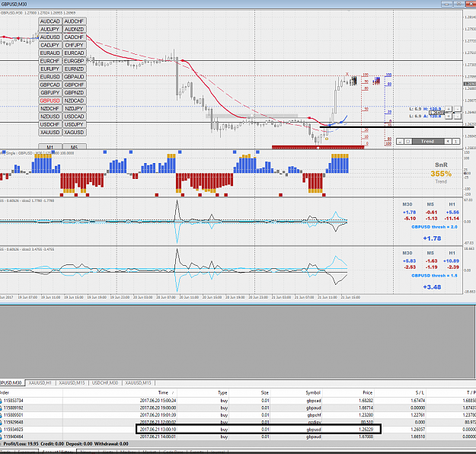
Task: Choose NZDUSD in the symbol grid
Action: [x=50, y=117]
